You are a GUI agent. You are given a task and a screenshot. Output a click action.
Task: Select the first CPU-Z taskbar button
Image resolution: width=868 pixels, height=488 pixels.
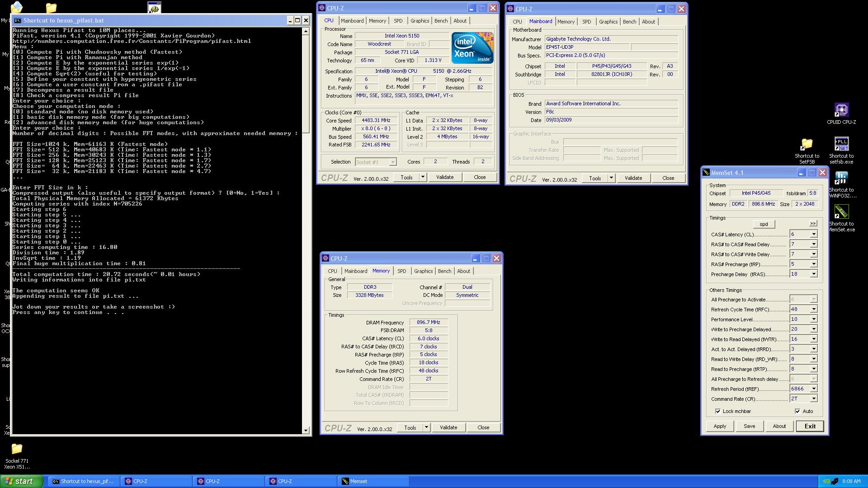click(x=156, y=481)
